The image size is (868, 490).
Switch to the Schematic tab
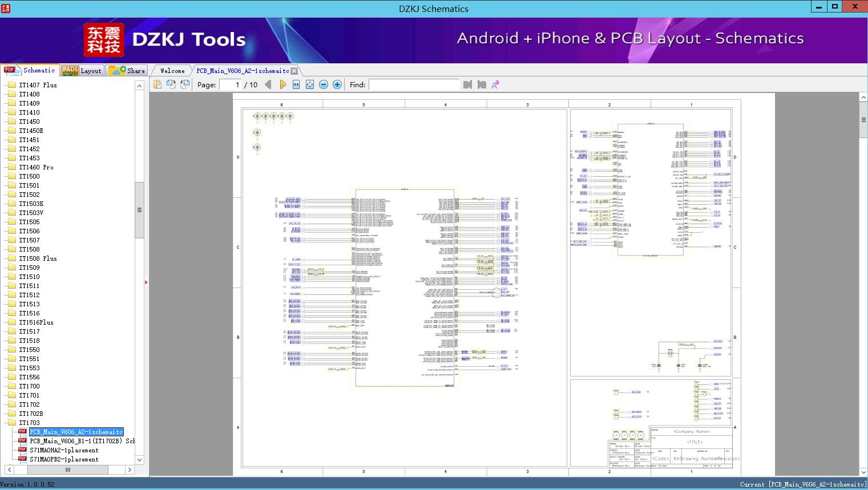tap(30, 70)
